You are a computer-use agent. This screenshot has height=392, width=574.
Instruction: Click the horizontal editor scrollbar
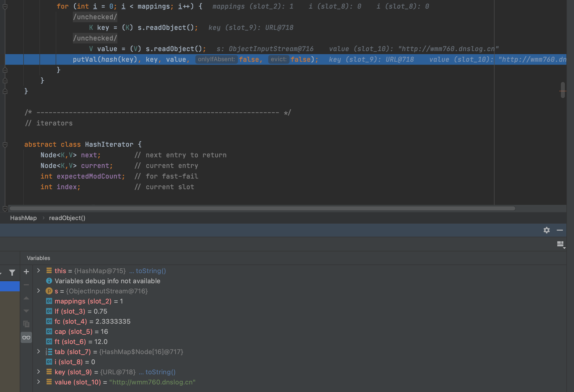click(x=262, y=208)
